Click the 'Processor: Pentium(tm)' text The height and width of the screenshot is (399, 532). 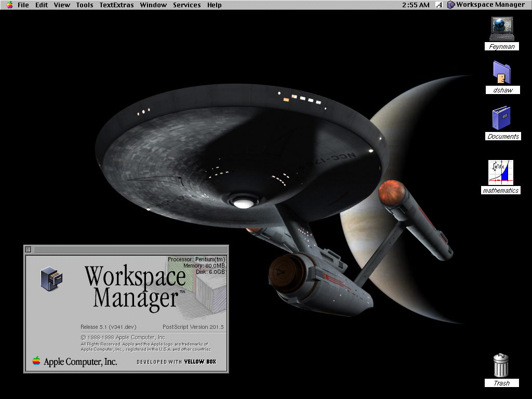click(x=196, y=259)
